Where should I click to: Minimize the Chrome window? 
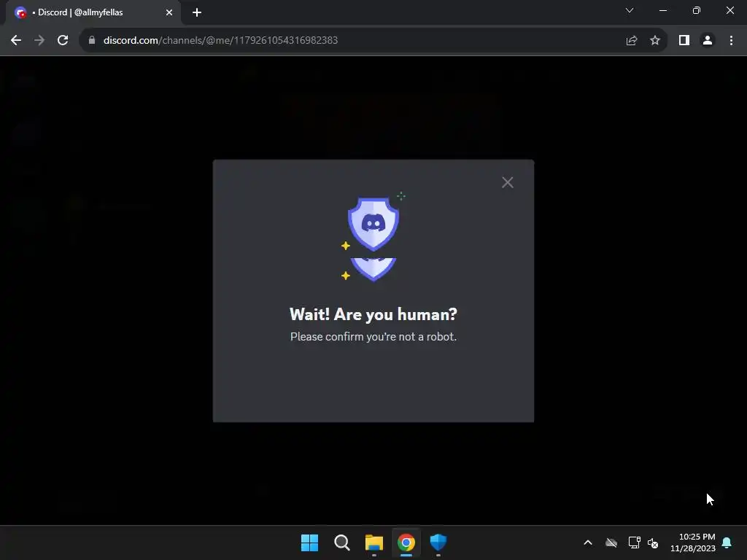point(662,10)
